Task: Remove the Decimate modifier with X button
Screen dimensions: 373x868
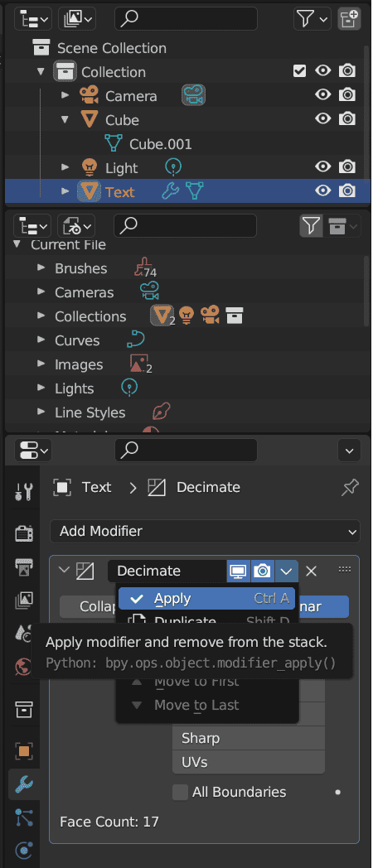Action: click(x=312, y=571)
